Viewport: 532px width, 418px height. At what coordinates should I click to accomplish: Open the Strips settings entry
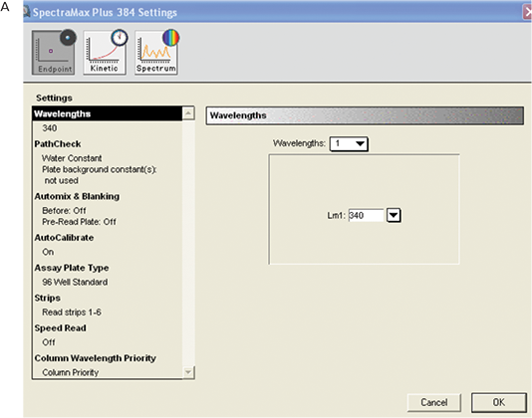pyautogui.click(x=48, y=298)
